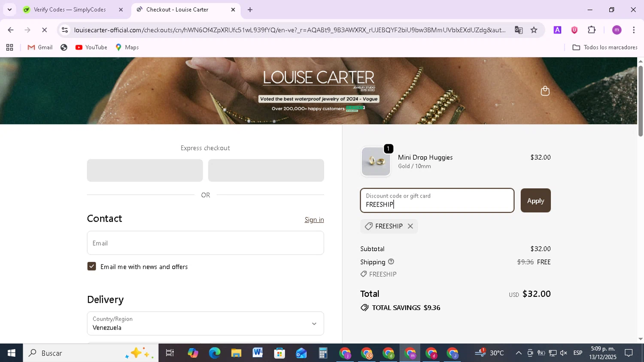644x362 pixels.
Task: Open the purple A extension icon
Action: click(557, 30)
